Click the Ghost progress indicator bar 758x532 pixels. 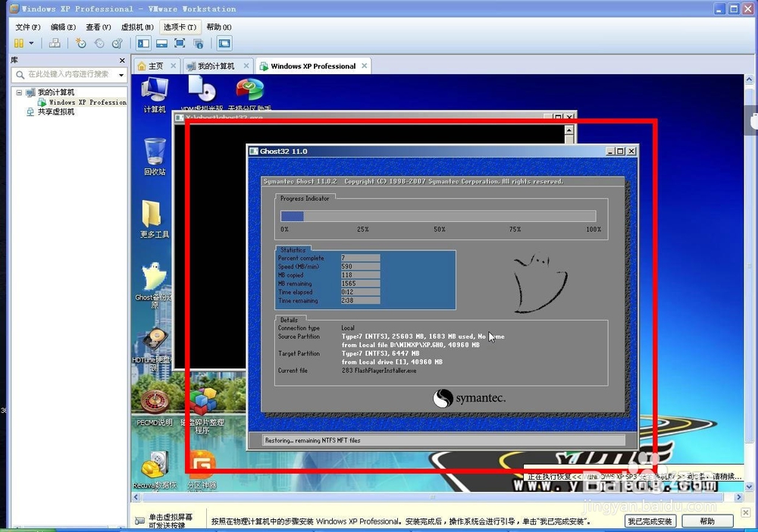pyautogui.click(x=438, y=216)
